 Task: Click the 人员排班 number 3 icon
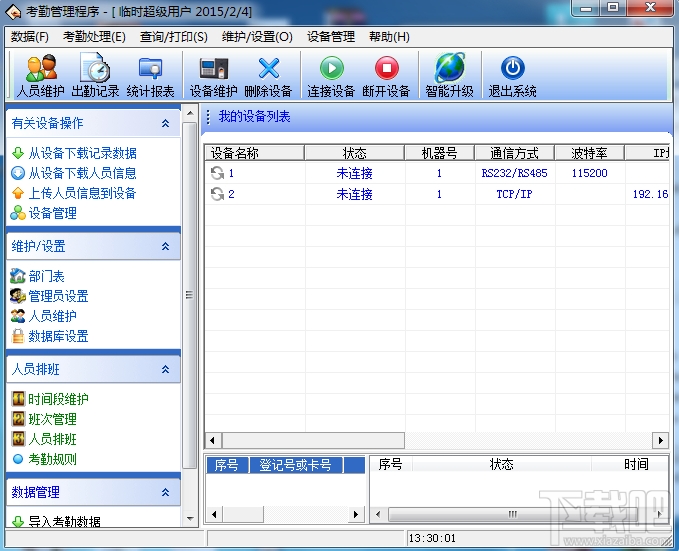tap(18, 439)
